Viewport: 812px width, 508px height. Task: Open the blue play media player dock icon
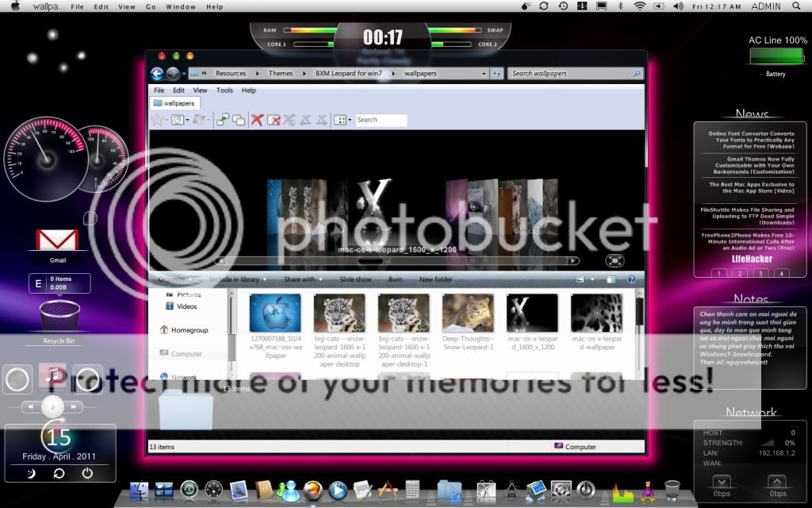pyautogui.click(x=338, y=490)
